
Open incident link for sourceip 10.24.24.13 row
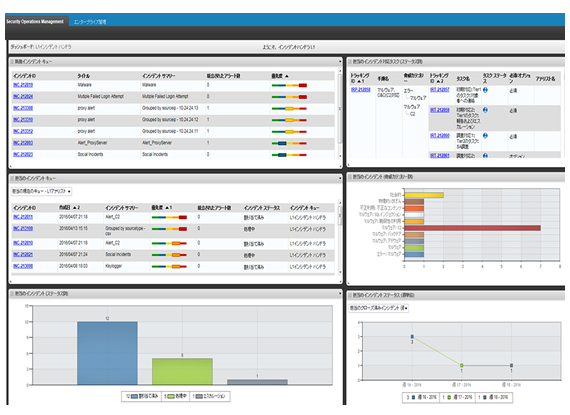[x=23, y=108]
